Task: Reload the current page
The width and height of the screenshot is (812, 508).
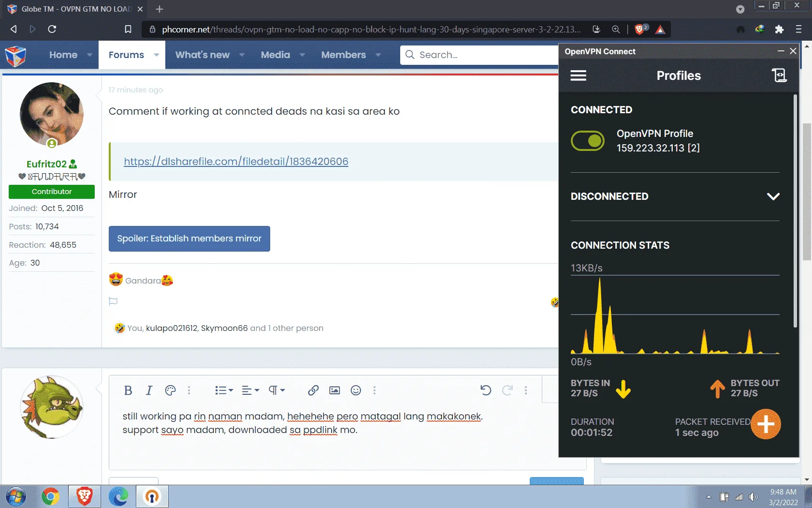Action: 52,29
